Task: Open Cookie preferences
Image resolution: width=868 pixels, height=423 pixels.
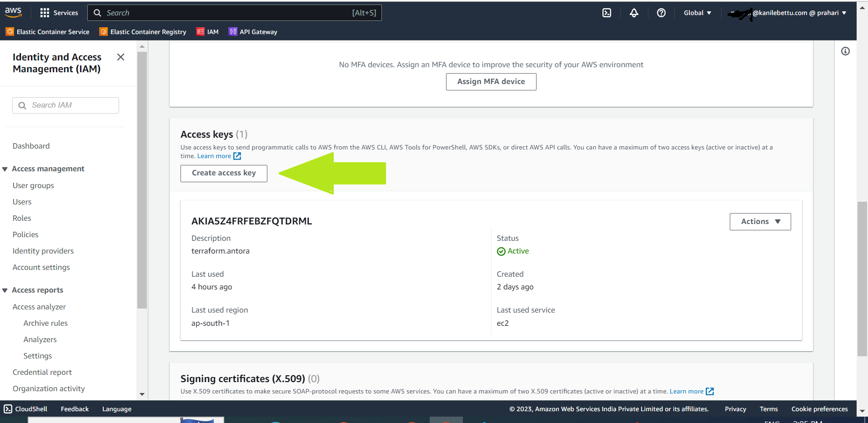Action: [x=819, y=409]
